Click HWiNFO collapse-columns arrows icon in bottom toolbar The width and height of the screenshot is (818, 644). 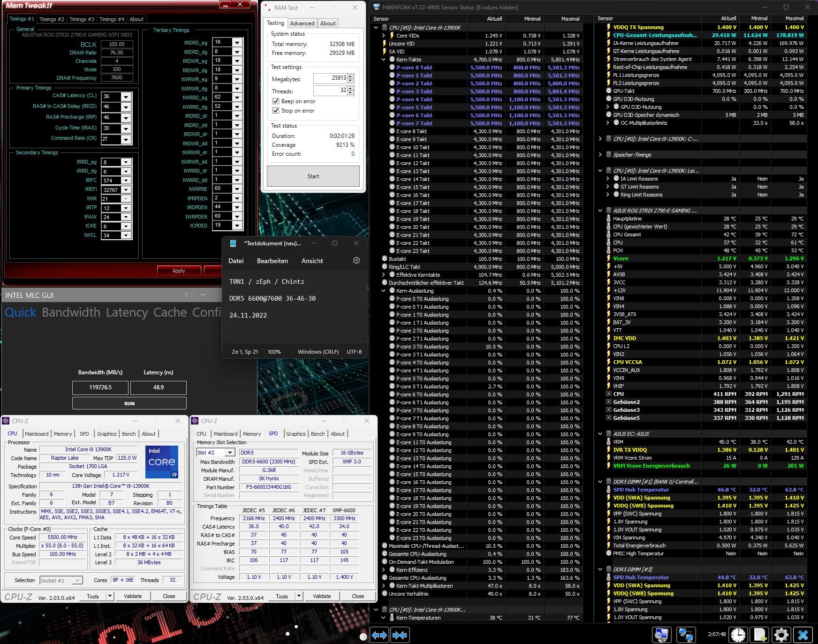point(400,635)
